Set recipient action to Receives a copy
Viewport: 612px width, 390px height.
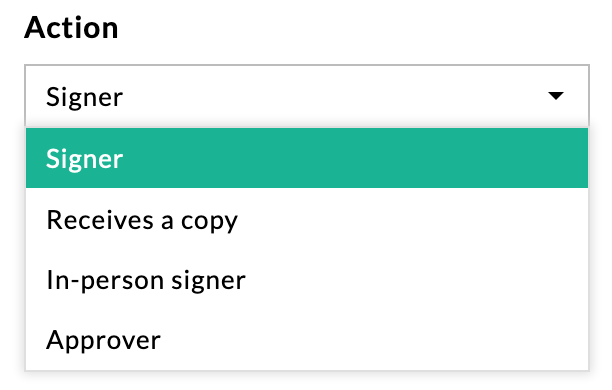(307, 220)
